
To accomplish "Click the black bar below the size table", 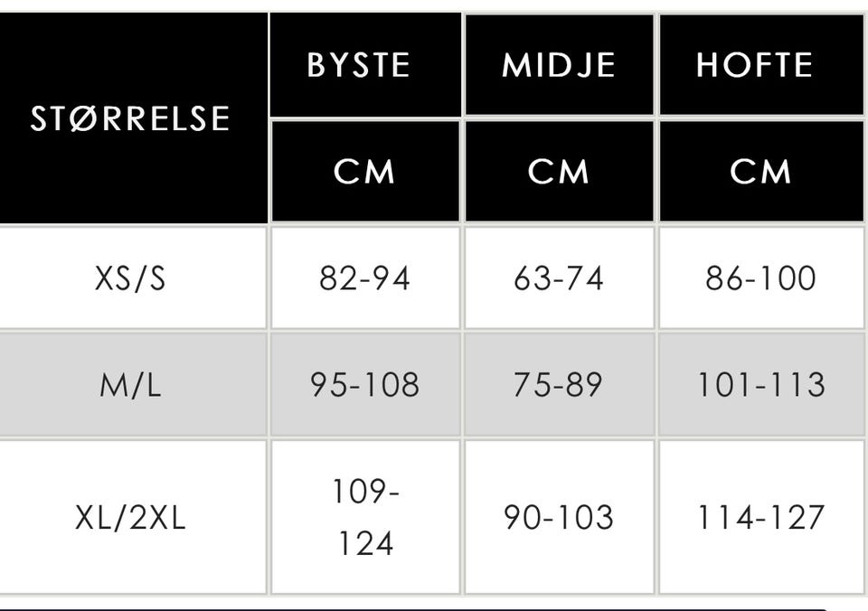I will (416, 607).
